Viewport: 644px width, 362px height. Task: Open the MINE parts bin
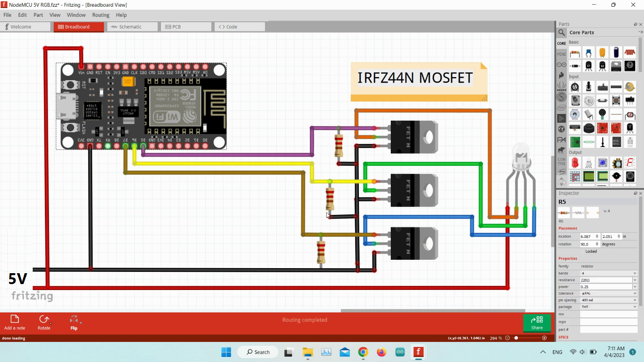[561, 54]
